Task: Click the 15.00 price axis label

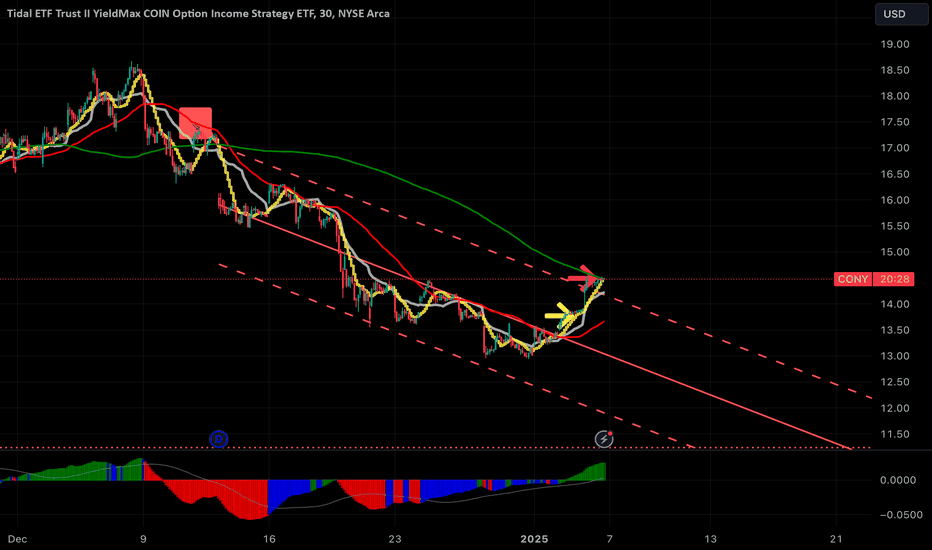Action: click(895, 252)
